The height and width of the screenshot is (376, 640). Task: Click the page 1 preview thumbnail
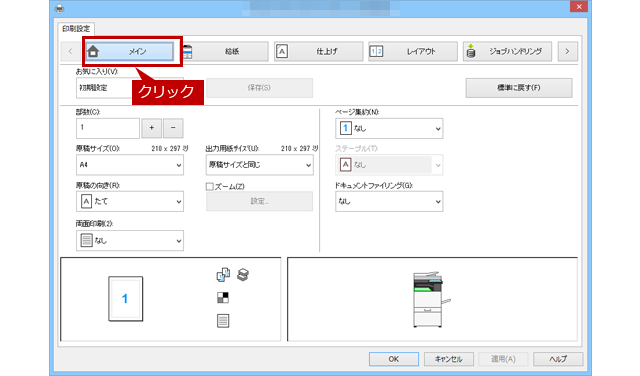tap(126, 299)
